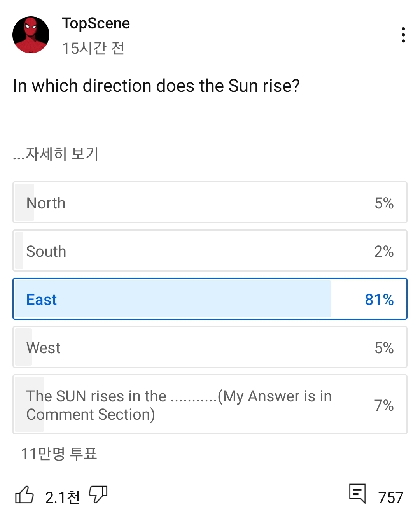The height and width of the screenshot is (515, 420).
Task: Click the 2.1천 like count
Action: click(x=62, y=497)
